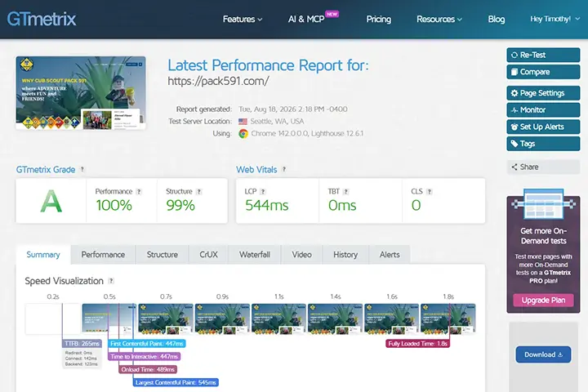Viewport: 588px width, 392px height.
Task: Click the Performance score help icon
Action: pos(139,191)
